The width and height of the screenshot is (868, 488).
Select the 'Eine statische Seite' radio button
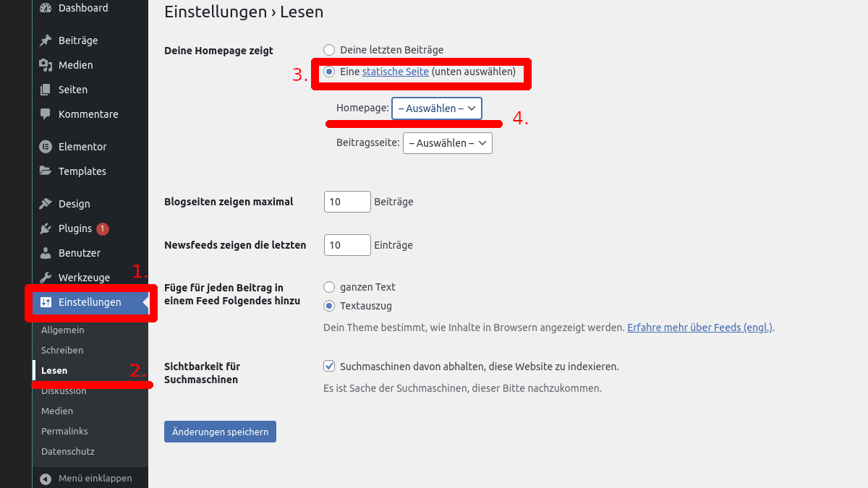point(329,72)
